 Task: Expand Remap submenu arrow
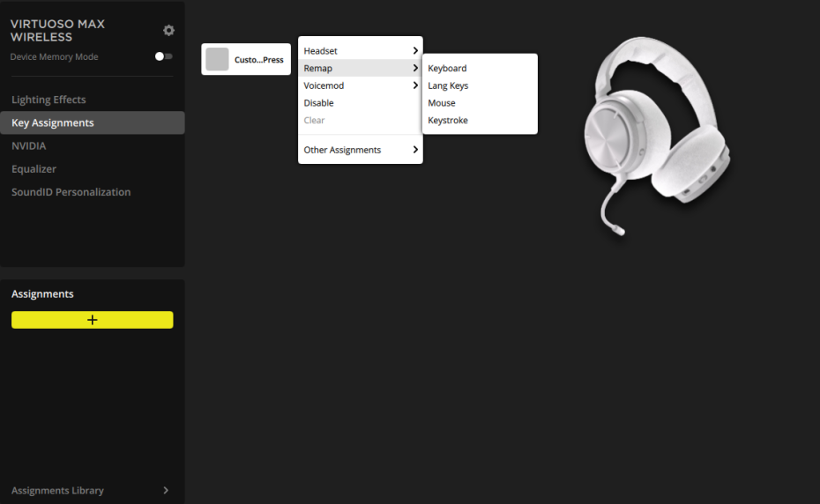click(415, 68)
